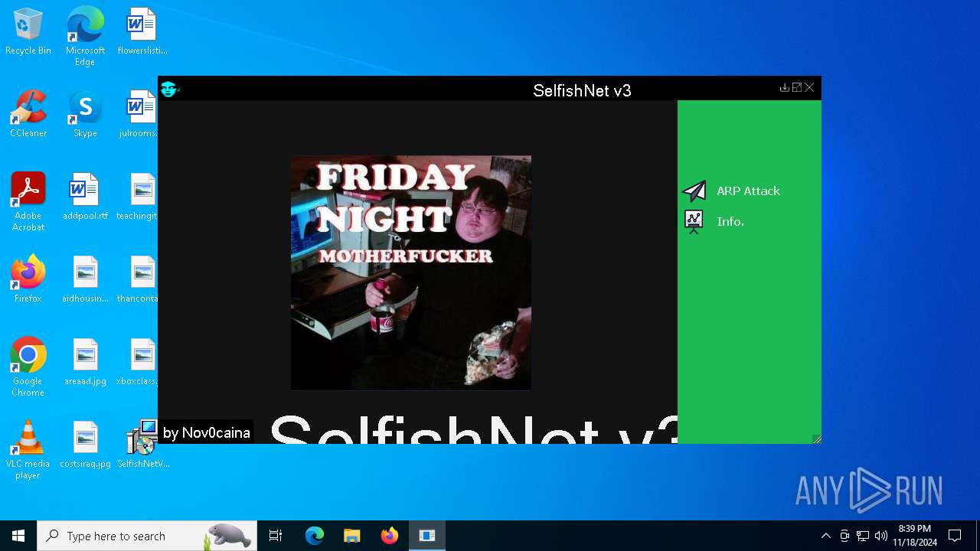
Task: Click the resize grip in SelfishNet corner
Action: point(816,439)
